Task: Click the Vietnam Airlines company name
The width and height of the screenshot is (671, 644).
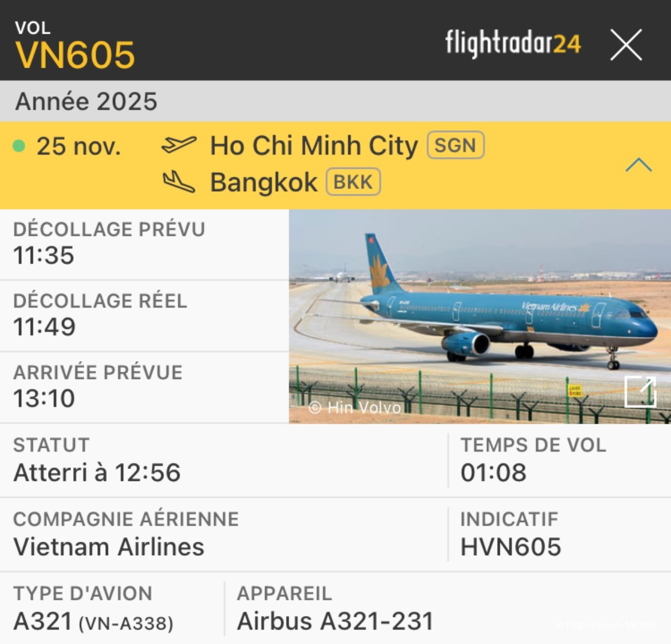Action: point(109,547)
